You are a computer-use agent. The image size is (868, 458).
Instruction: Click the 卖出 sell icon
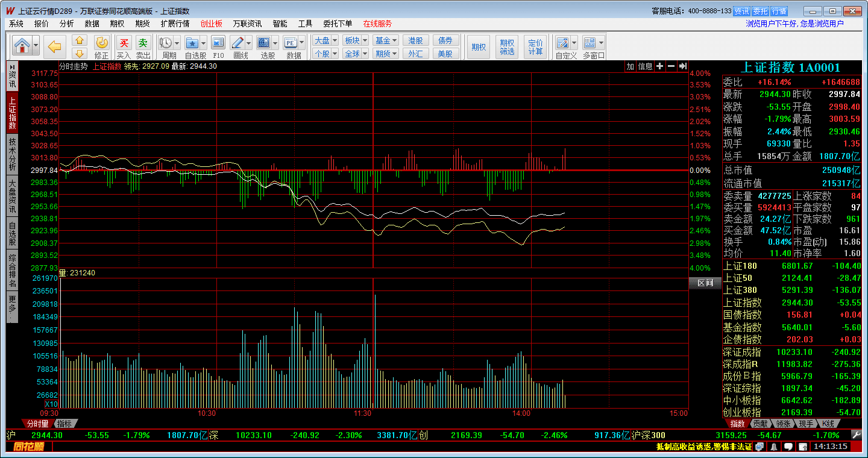point(143,43)
